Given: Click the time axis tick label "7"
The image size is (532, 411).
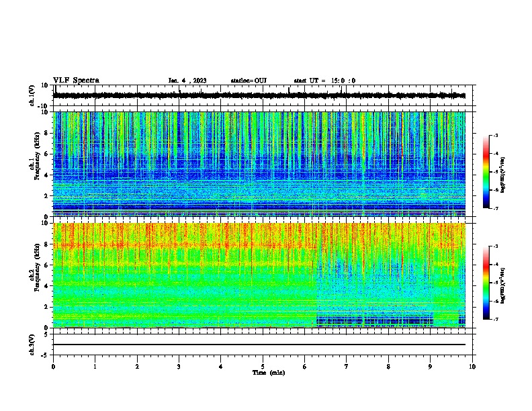Looking at the screenshot, I should (347, 367).
